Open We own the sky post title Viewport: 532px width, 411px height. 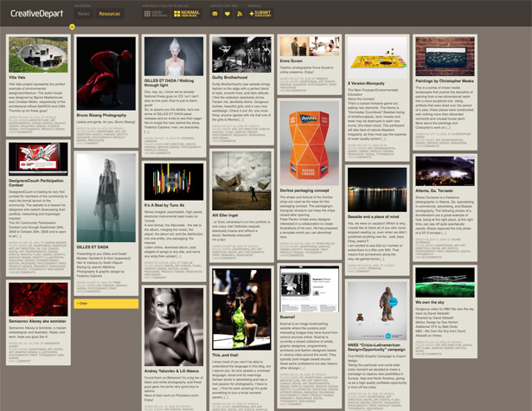pos(430,302)
